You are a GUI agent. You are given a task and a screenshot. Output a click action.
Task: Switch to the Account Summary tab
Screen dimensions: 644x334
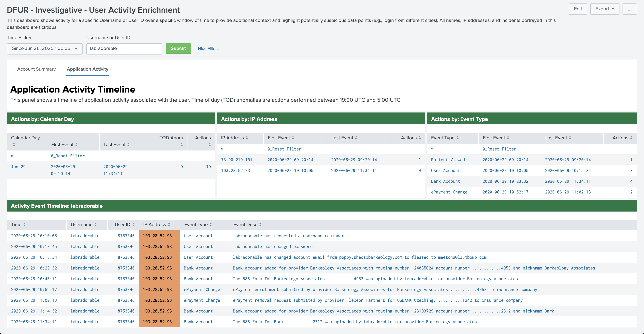36,69
